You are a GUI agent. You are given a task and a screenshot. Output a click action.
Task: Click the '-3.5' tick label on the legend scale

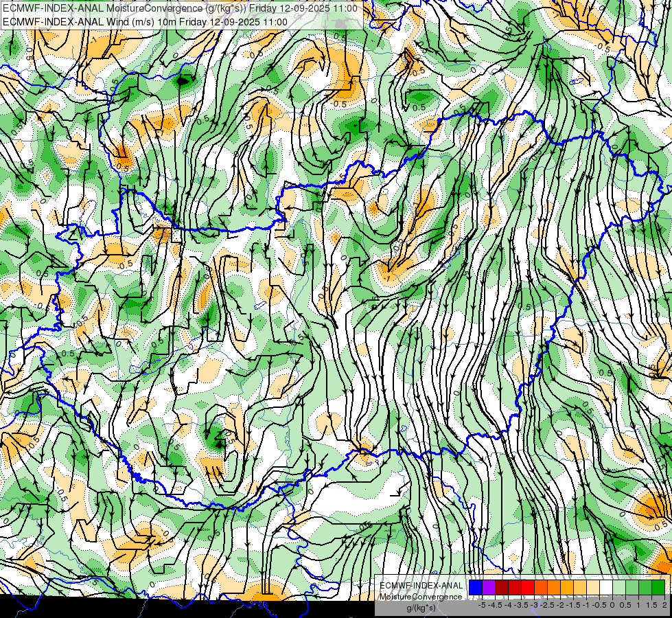(x=521, y=605)
